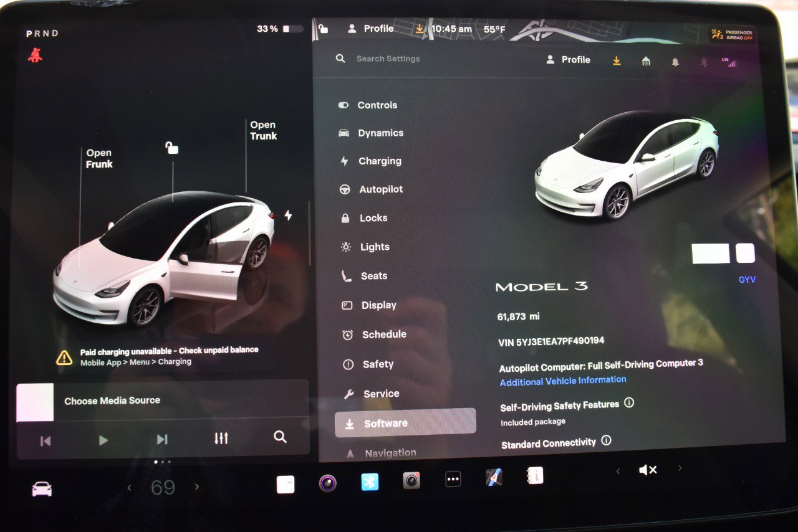This screenshot has height=532, width=798.
Task: Open the Schedule settings menu
Action: [375, 335]
